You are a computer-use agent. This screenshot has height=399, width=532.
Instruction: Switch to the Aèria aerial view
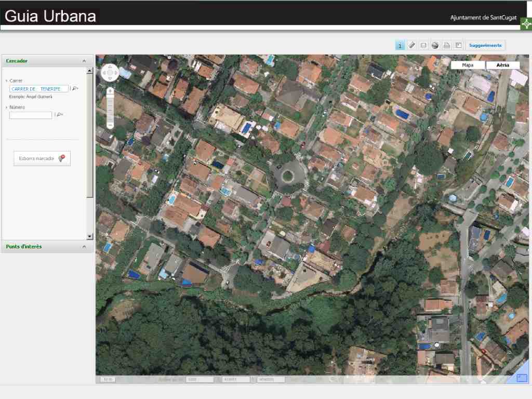coord(503,65)
